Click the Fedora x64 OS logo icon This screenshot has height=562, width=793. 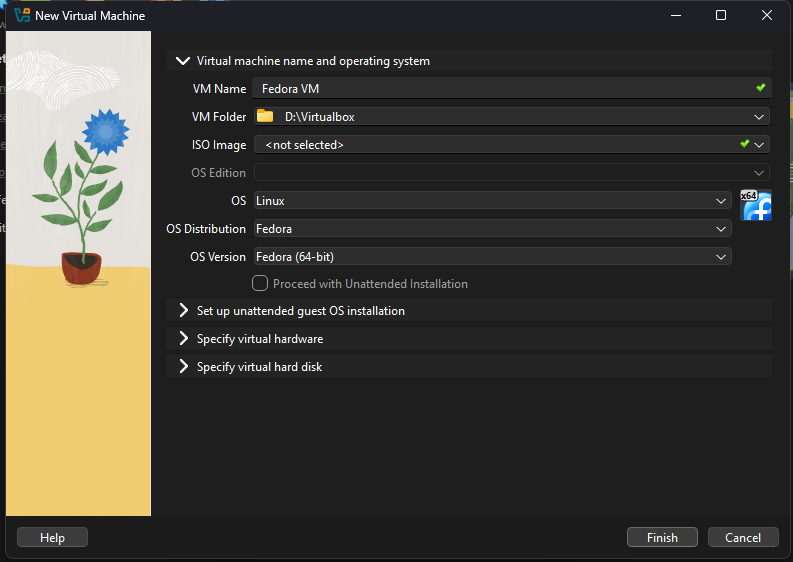point(756,205)
